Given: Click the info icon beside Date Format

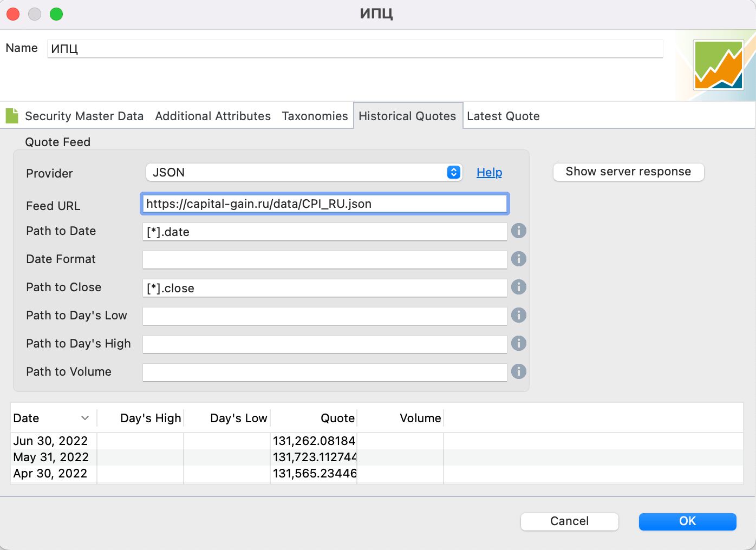Looking at the screenshot, I should coord(519,259).
